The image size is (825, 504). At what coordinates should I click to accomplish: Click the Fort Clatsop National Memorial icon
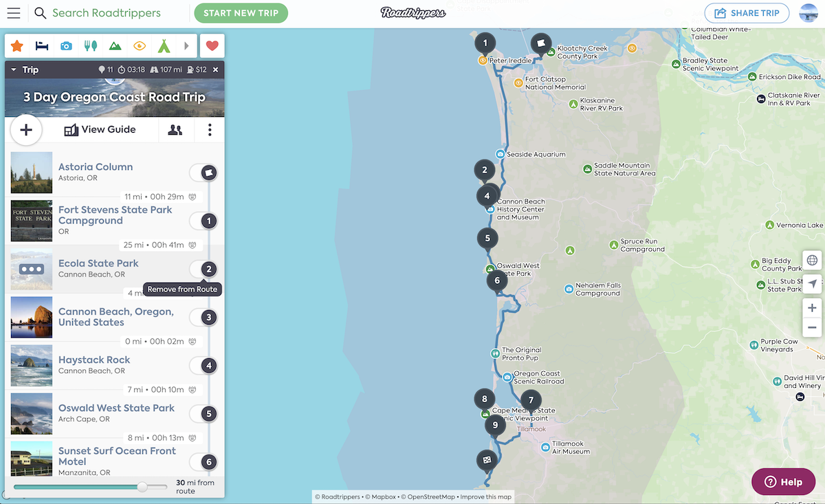pos(518,83)
